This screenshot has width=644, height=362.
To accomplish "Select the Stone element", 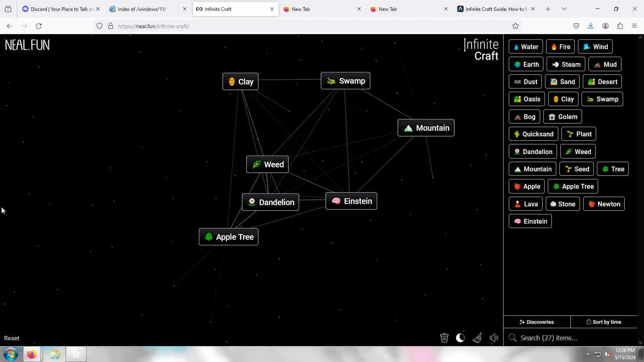I will pos(563,204).
